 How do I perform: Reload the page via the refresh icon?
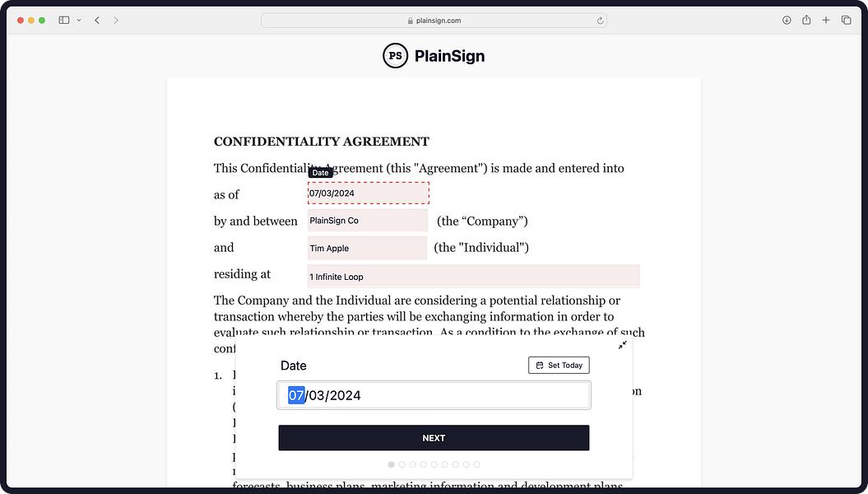pyautogui.click(x=601, y=20)
